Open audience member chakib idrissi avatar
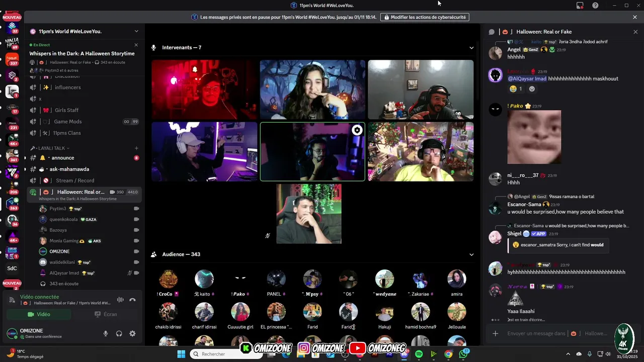 (168, 312)
